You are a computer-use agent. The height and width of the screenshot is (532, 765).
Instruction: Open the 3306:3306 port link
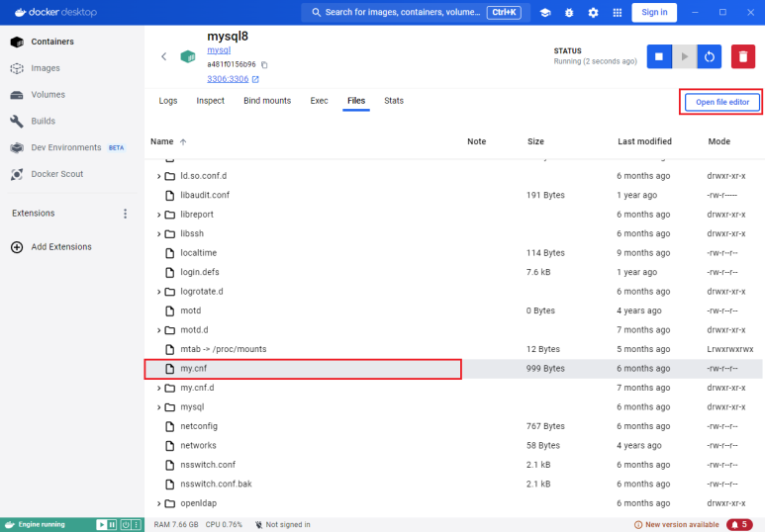tap(228, 79)
